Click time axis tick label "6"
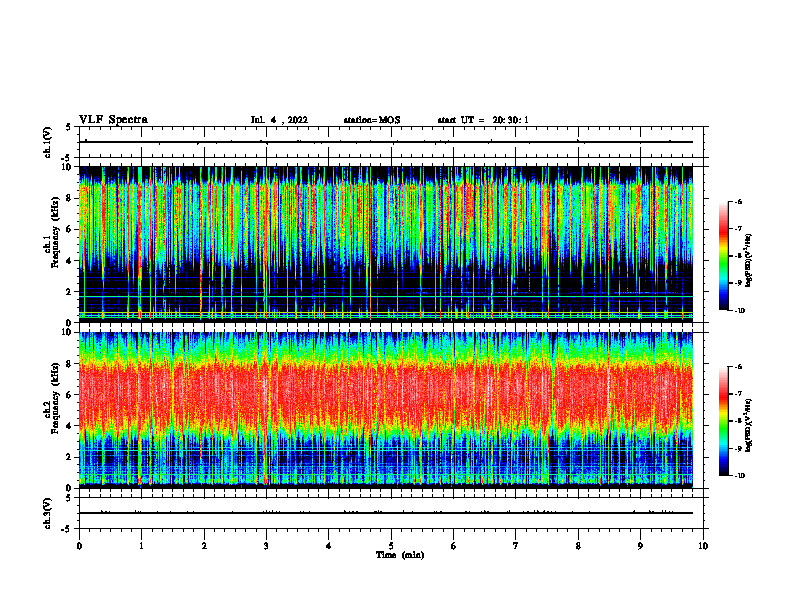Viewport: 792px width, 612px height. (x=454, y=546)
